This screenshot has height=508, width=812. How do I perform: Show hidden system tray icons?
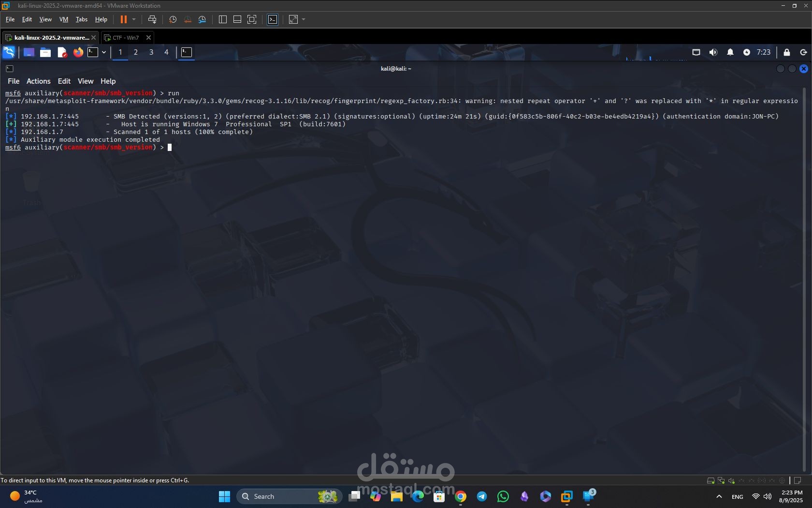pyautogui.click(x=719, y=496)
